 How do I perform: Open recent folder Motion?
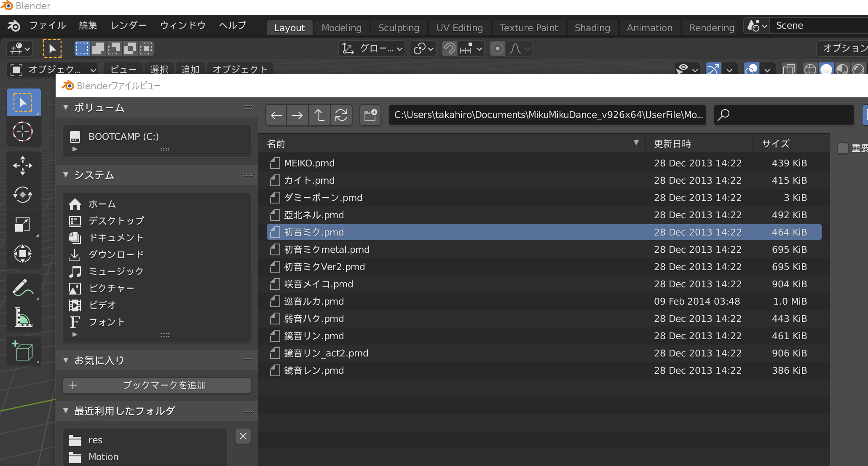[145, 457]
